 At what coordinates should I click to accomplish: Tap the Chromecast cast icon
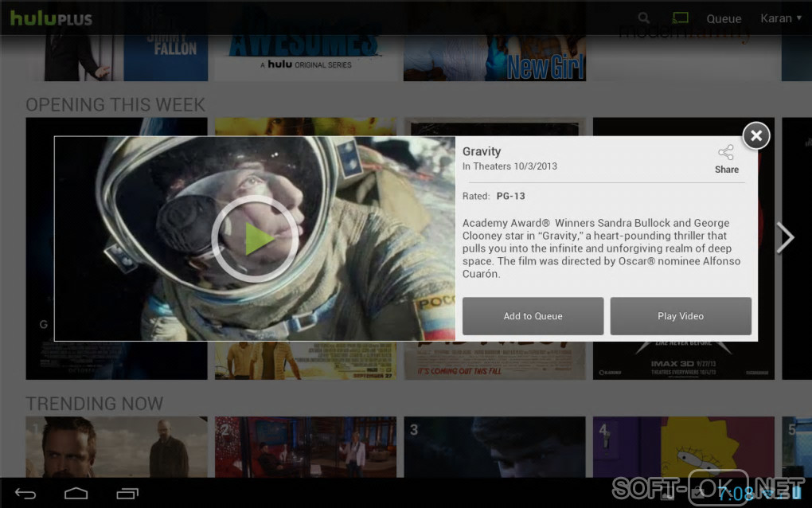680,18
